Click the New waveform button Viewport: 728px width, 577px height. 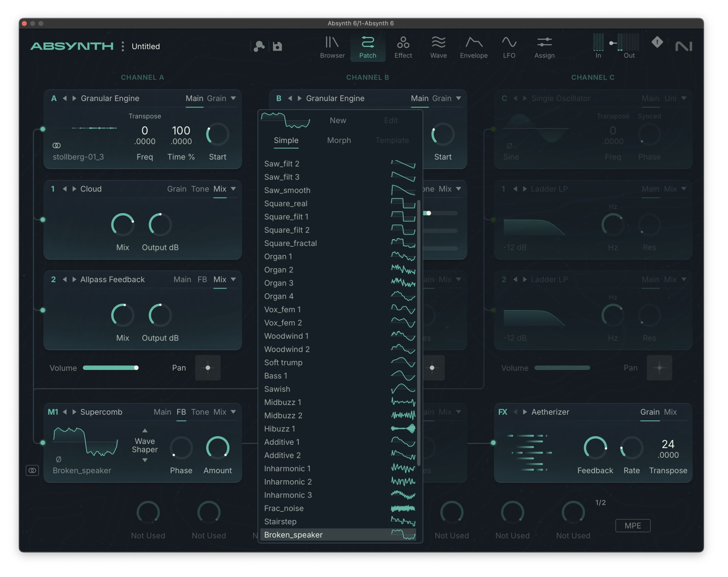point(338,121)
